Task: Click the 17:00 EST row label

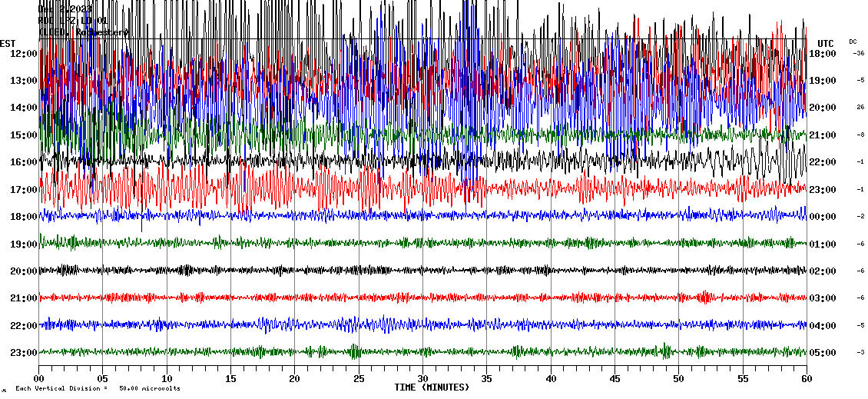Action: click(24, 190)
